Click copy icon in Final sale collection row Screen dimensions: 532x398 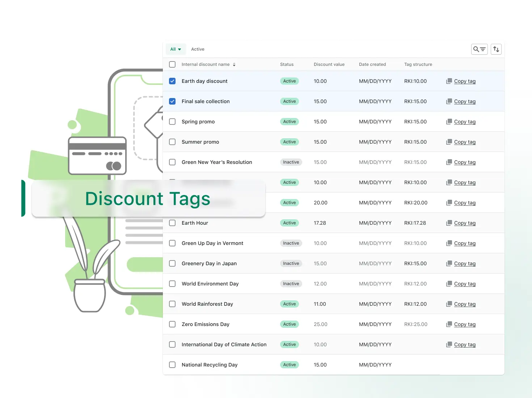click(x=449, y=101)
